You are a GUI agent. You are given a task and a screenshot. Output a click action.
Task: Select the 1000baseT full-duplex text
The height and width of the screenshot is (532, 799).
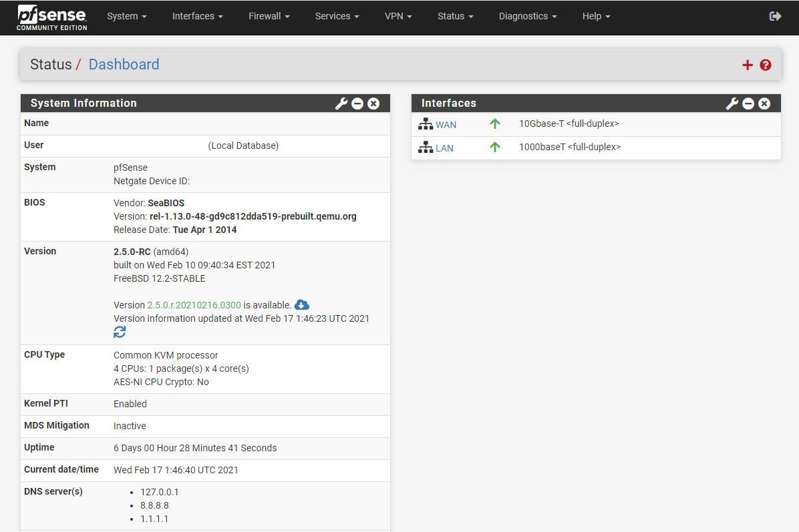pos(570,147)
